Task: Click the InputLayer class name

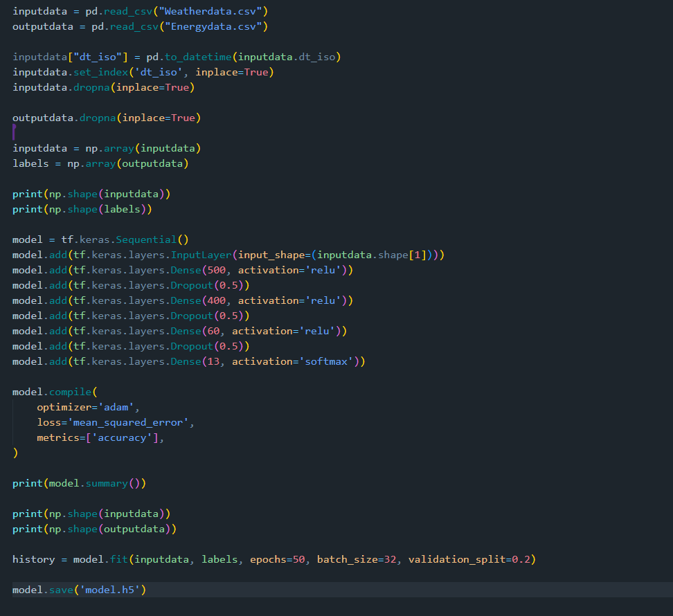Action: click(201, 255)
